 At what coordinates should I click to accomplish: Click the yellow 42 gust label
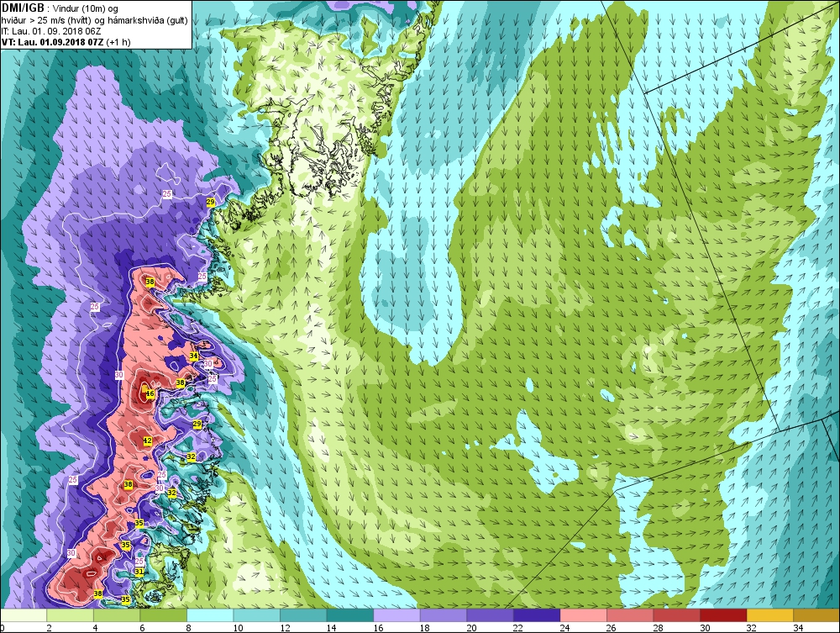pyautogui.click(x=149, y=440)
